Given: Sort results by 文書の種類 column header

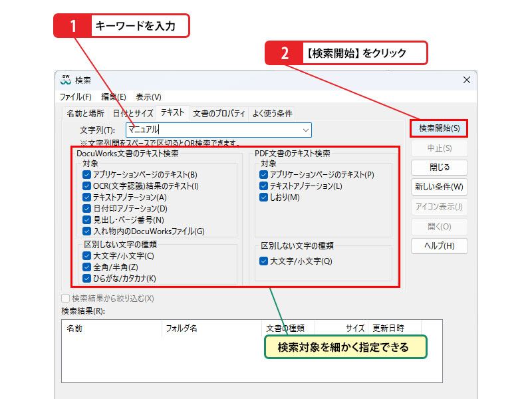Looking at the screenshot, I should (289, 328).
